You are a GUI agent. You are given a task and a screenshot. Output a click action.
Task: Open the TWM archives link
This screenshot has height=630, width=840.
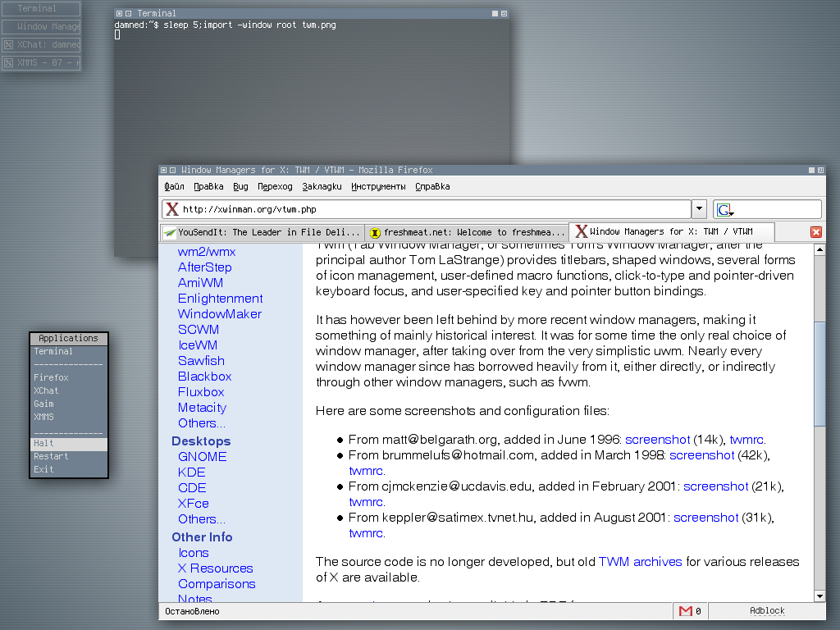pos(640,562)
